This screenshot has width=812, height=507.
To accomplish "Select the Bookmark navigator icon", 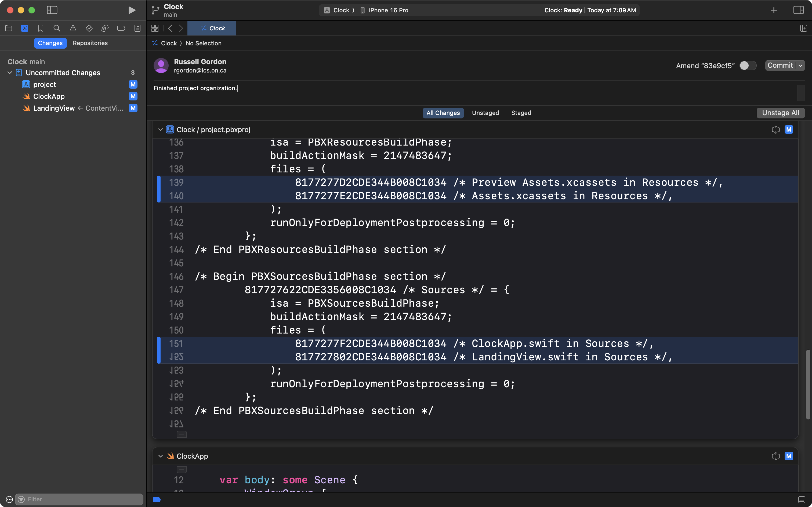I will click(x=41, y=28).
